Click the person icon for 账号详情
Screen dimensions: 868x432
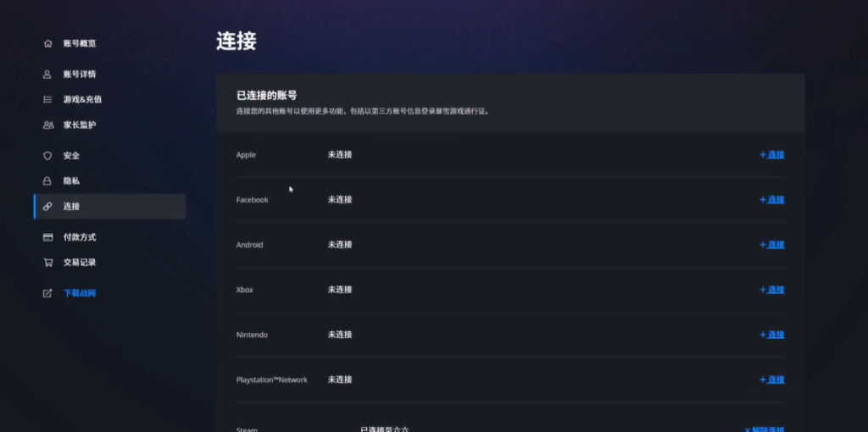click(x=47, y=75)
